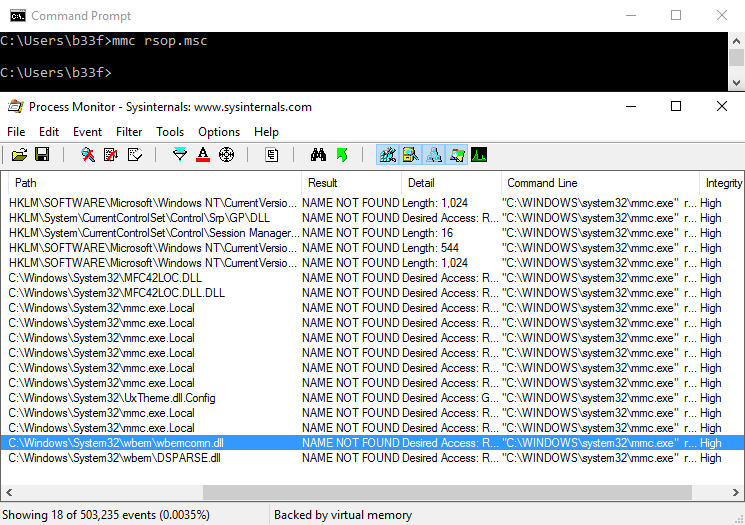Screen dimensions: 745x525
Task: Select the Session Manager registry row
Action: 373,233
